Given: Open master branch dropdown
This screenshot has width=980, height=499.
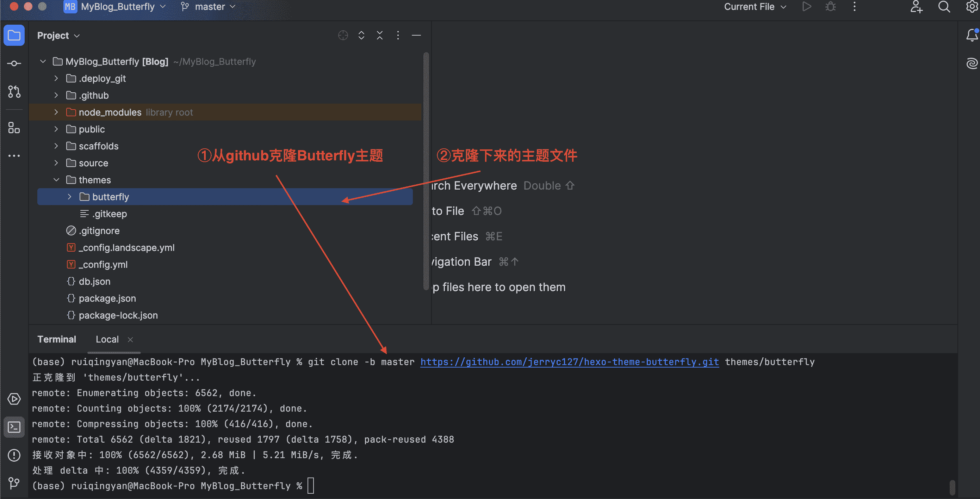Looking at the screenshot, I should (208, 7).
